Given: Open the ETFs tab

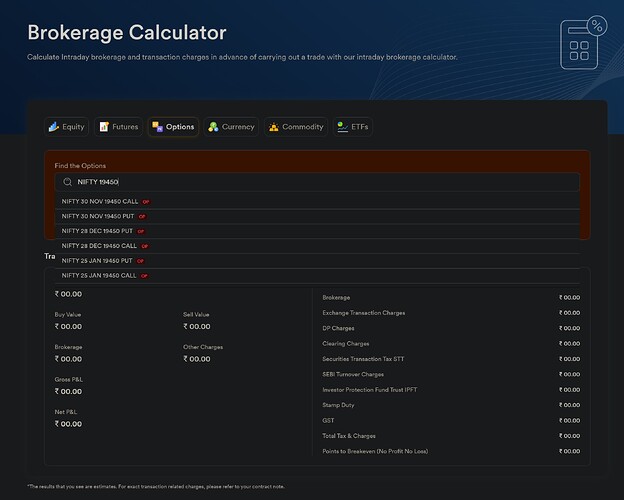Looking at the screenshot, I should click(x=353, y=127).
